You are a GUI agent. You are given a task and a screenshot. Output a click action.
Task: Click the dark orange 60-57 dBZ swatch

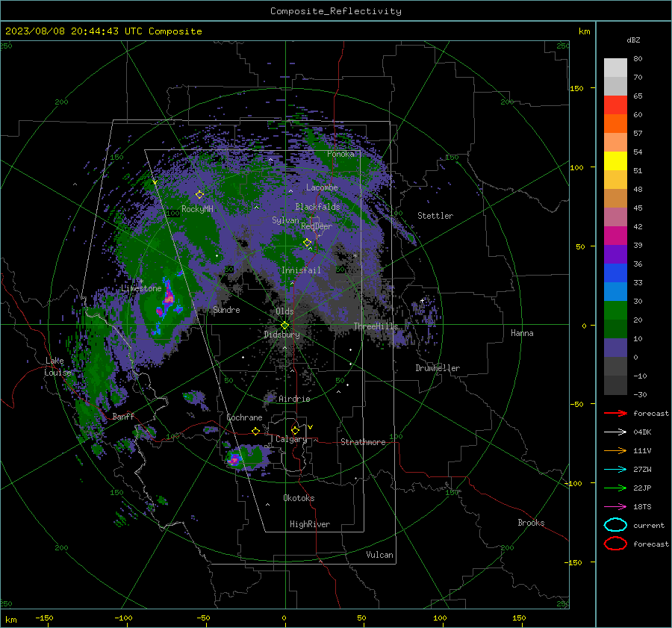615,123
